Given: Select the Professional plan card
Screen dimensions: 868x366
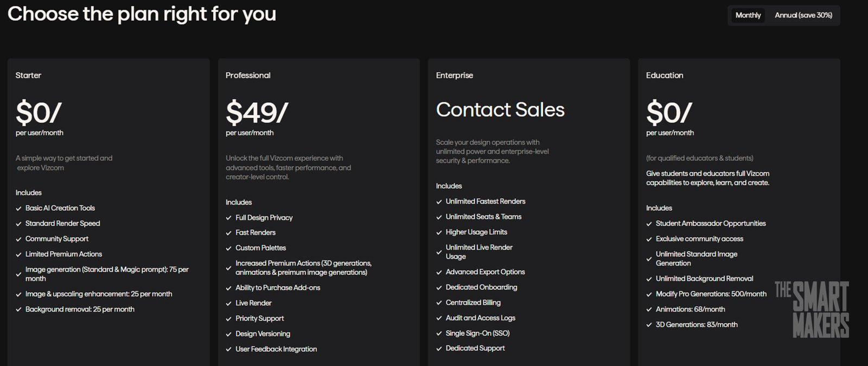Looking at the screenshot, I should (x=318, y=212).
